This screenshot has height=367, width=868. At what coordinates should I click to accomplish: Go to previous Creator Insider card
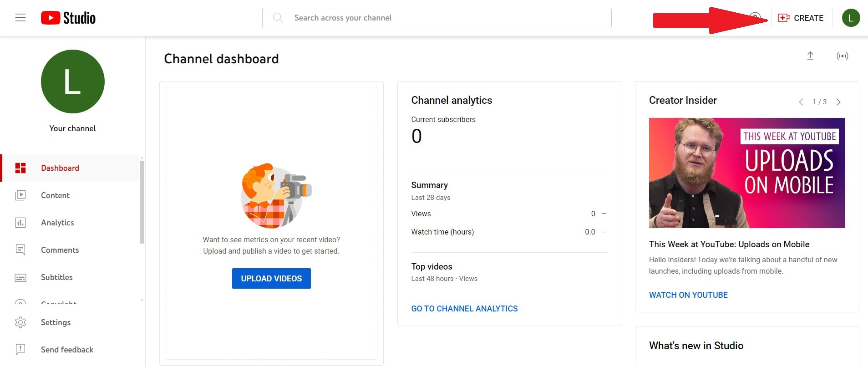(x=801, y=102)
